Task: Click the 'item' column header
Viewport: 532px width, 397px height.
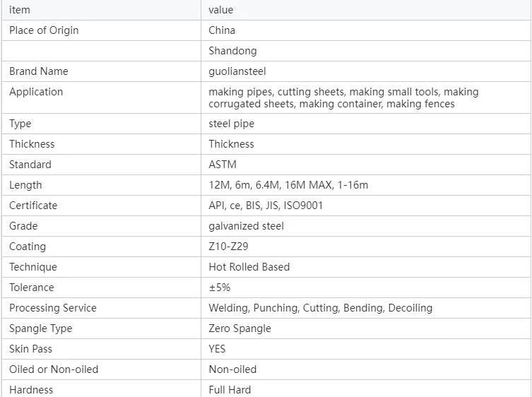Action: click(x=101, y=10)
